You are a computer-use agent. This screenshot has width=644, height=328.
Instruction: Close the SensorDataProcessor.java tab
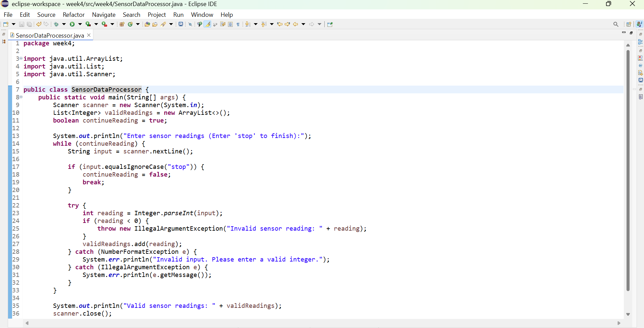pyautogui.click(x=89, y=35)
